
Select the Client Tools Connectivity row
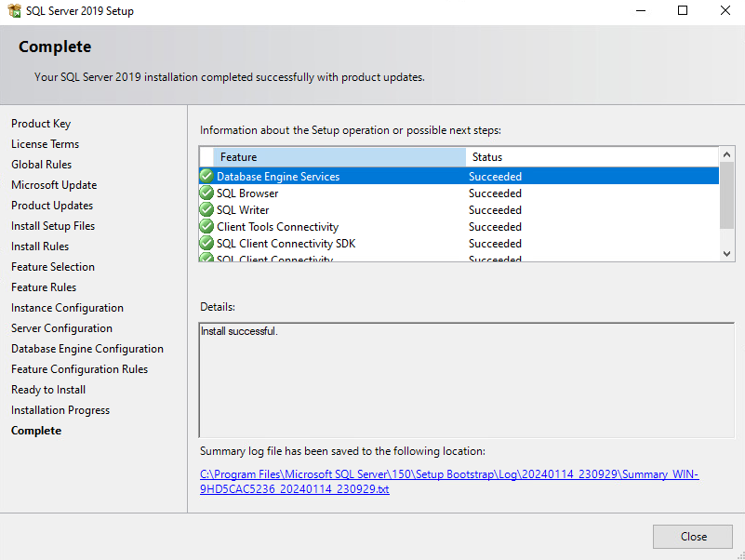[459, 226]
